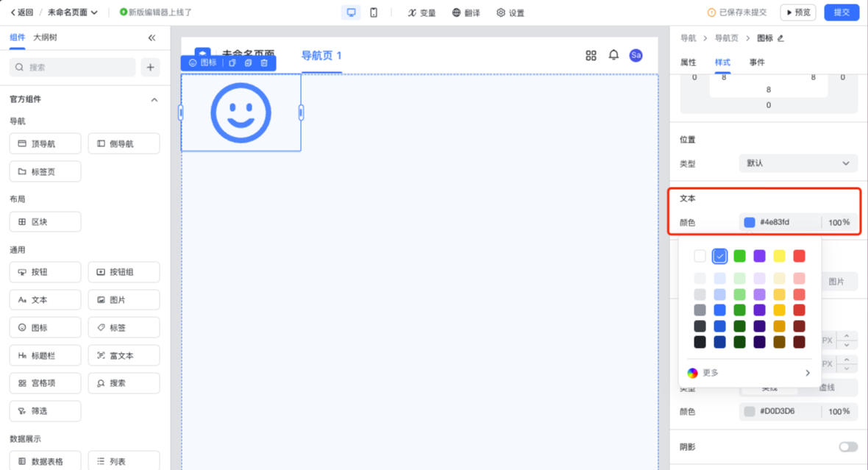
Task: Add the 筛选 component
Action: [46, 410]
